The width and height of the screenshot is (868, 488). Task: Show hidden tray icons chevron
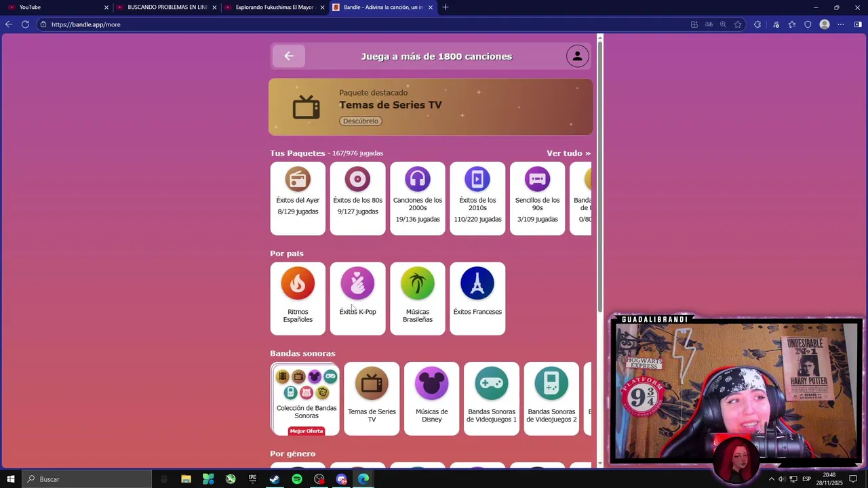pos(771,479)
